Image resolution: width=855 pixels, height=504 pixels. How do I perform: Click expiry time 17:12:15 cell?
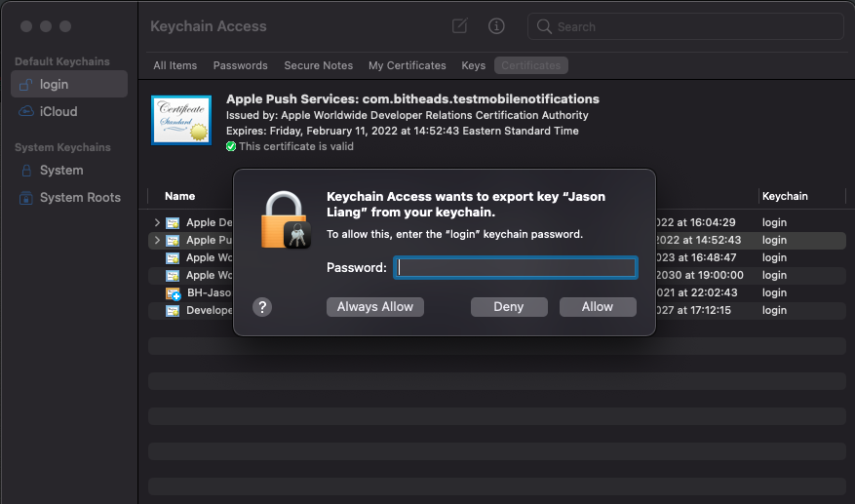[693, 310]
